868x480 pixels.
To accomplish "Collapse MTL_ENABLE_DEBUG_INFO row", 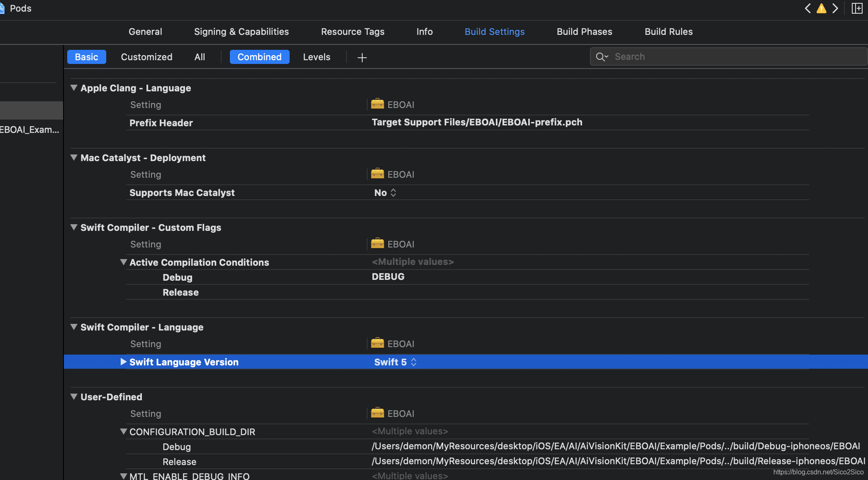I will (123, 476).
